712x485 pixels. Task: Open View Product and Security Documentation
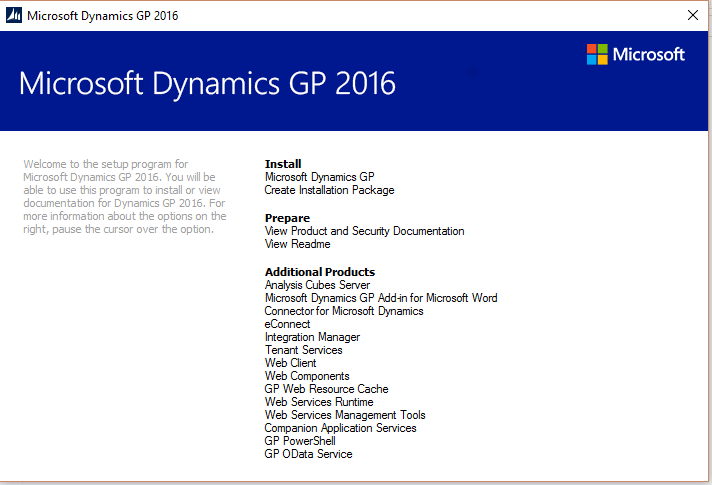tap(364, 231)
